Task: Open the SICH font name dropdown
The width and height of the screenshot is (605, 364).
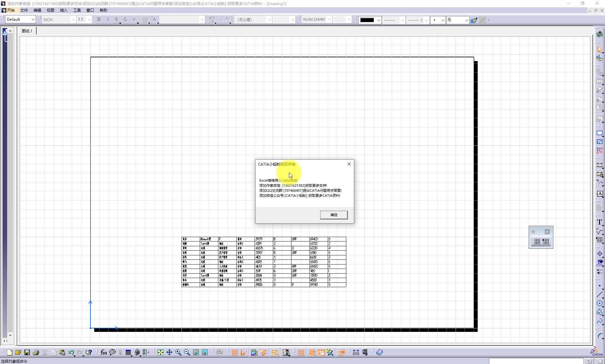Action: click(73, 20)
